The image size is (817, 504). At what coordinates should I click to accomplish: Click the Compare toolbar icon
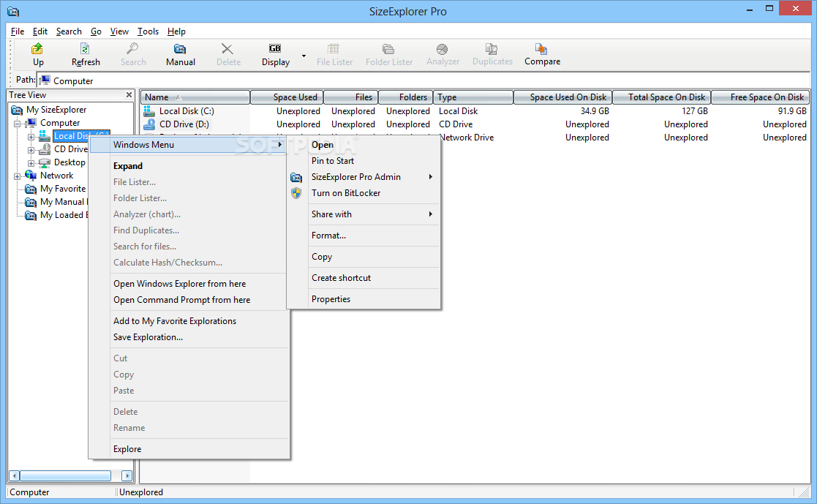[x=541, y=49]
